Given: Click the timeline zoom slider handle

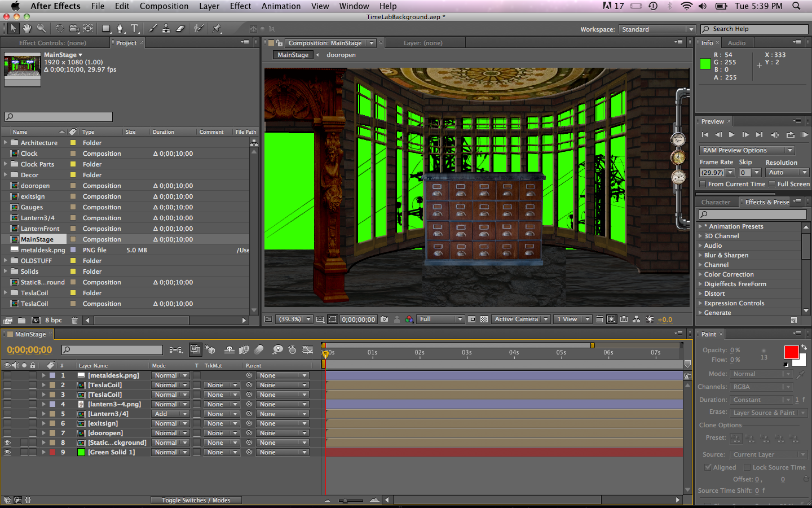Looking at the screenshot, I should (x=344, y=501).
